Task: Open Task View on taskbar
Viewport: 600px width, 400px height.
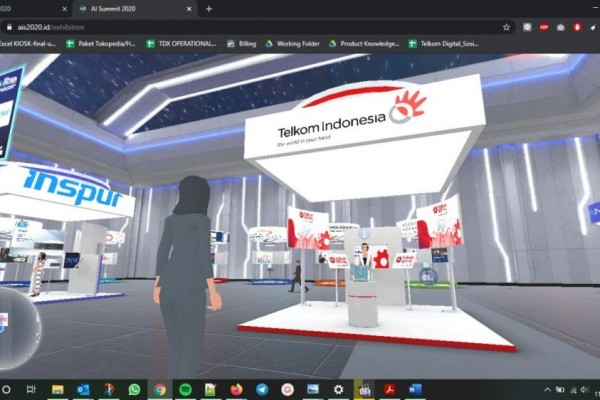Action: [x=31, y=390]
